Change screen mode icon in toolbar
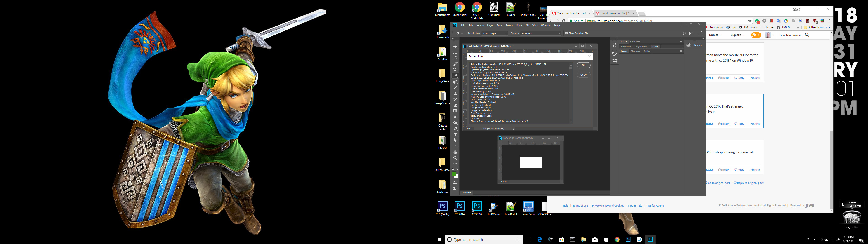 pyautogui.click(x=455, y=188)
